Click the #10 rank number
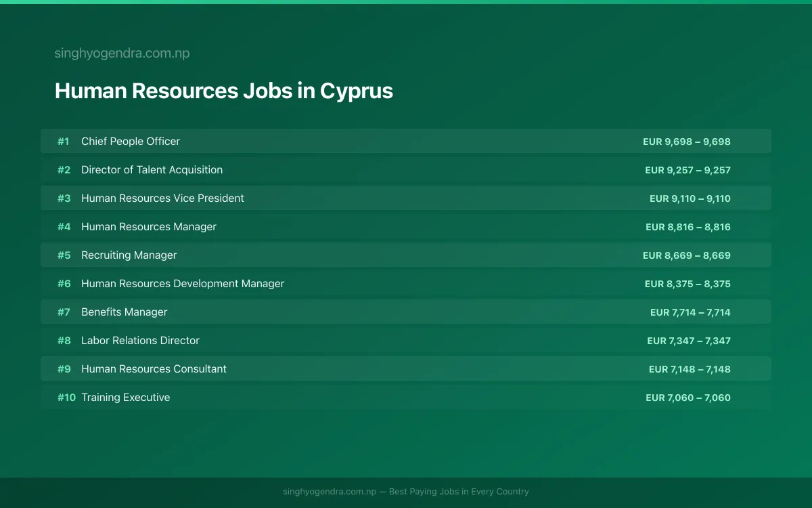Viewport: 812px width, 508px height. tap(66, 398)
